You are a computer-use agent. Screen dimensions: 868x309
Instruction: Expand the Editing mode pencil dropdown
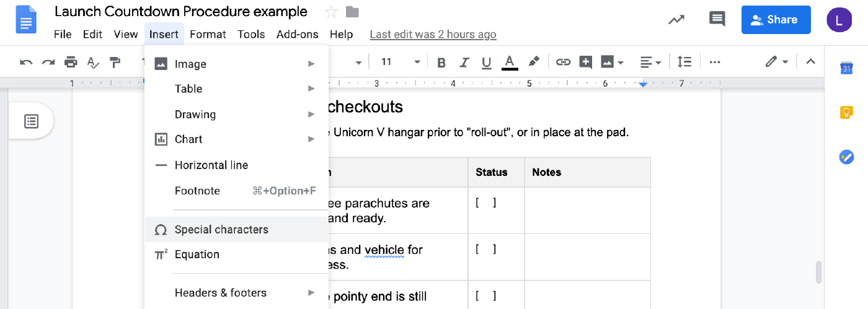pyautogui.click(x=776, y=62)
